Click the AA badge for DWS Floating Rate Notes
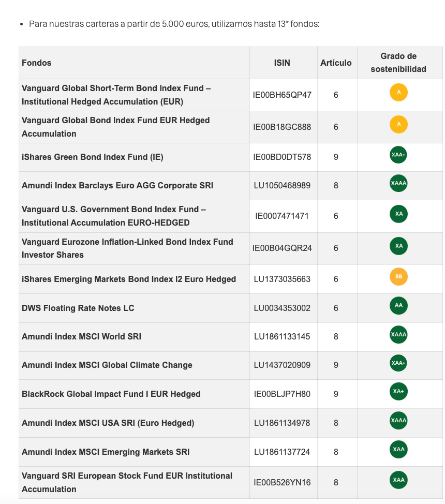Screen dimensions: 445x504 (398, 305)
